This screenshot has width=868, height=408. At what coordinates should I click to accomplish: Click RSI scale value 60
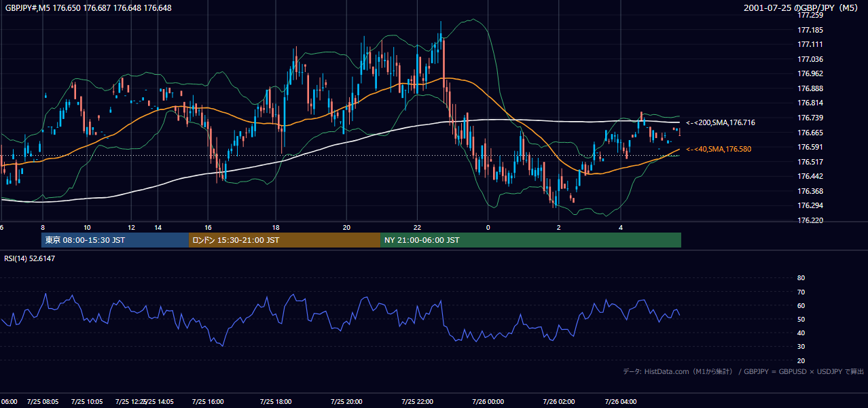coord(801,305)
